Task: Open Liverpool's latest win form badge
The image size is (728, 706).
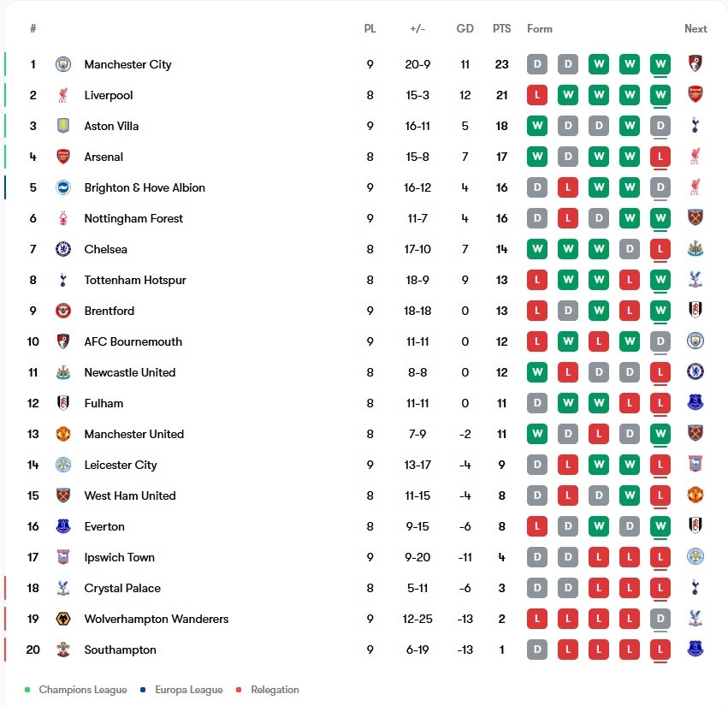Action: pyautogui.click(x=660, y=95)
